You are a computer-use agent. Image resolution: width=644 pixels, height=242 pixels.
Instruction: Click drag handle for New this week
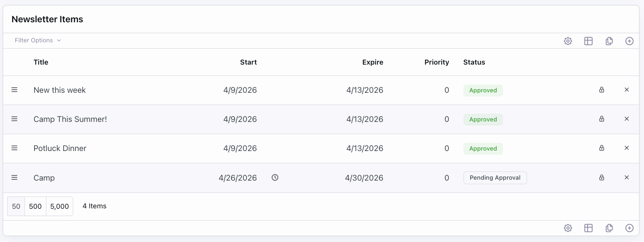tap(15, 90)
